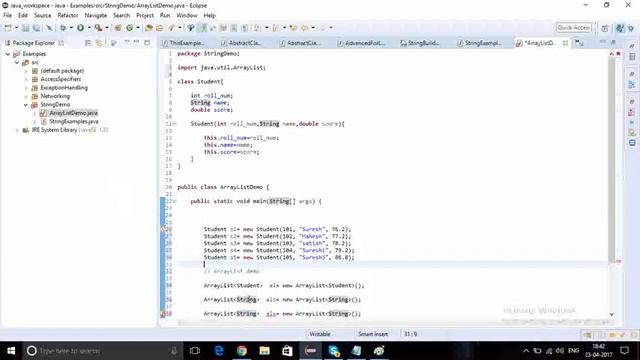640x360 pixels.
Task: Click the Save All toolbar icon
Action: pos(36,28)
